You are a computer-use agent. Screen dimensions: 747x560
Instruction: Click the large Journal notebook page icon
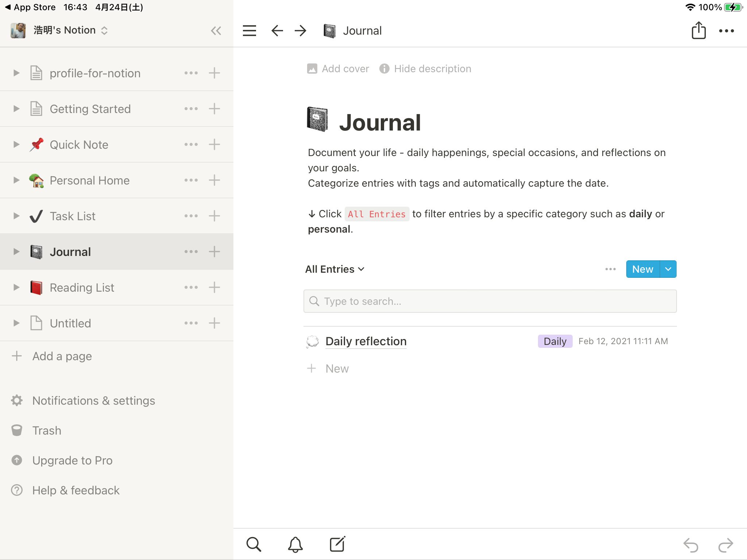[317, 119]
